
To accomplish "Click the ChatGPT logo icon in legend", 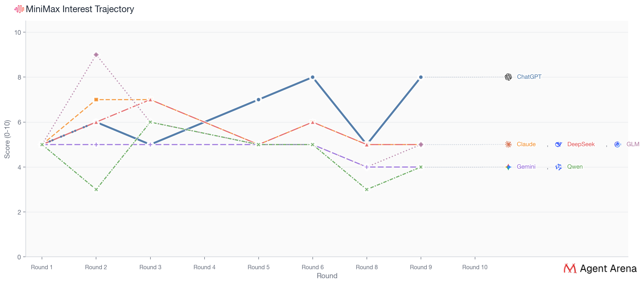I will tap(508, 77).
